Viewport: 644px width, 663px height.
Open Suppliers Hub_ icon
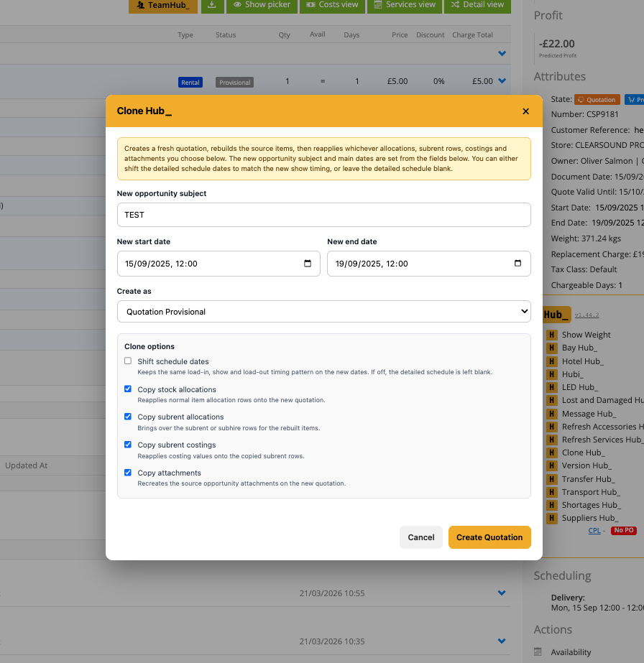[551, 518]
